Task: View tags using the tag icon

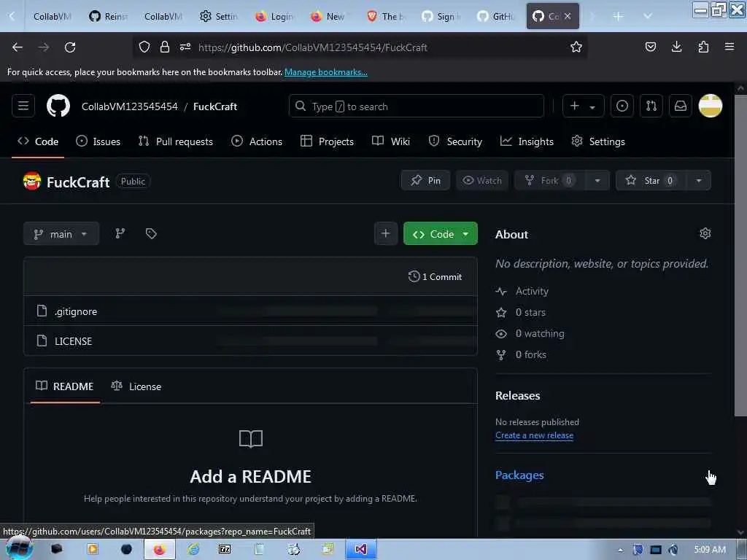Action: 151,233
